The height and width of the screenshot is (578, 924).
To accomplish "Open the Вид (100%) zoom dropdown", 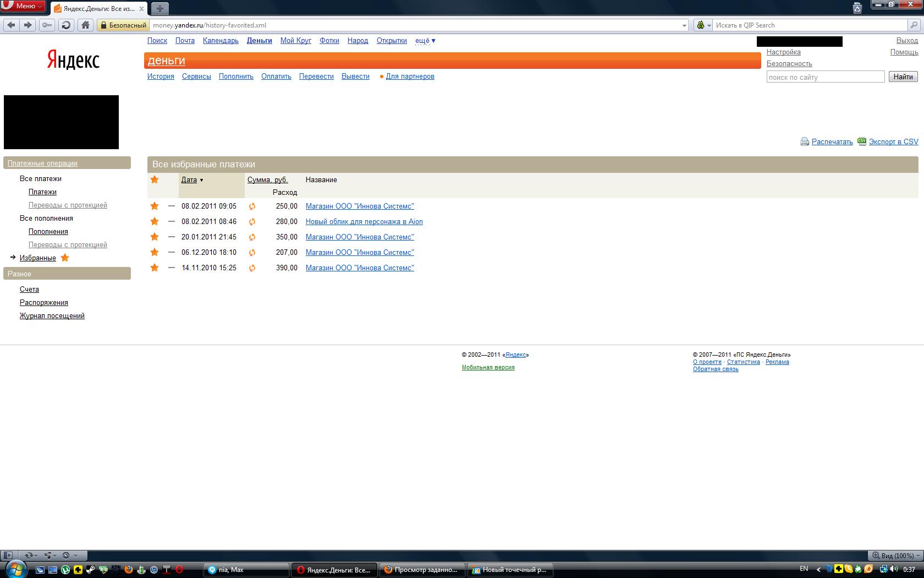I will [x=895, y=555].
